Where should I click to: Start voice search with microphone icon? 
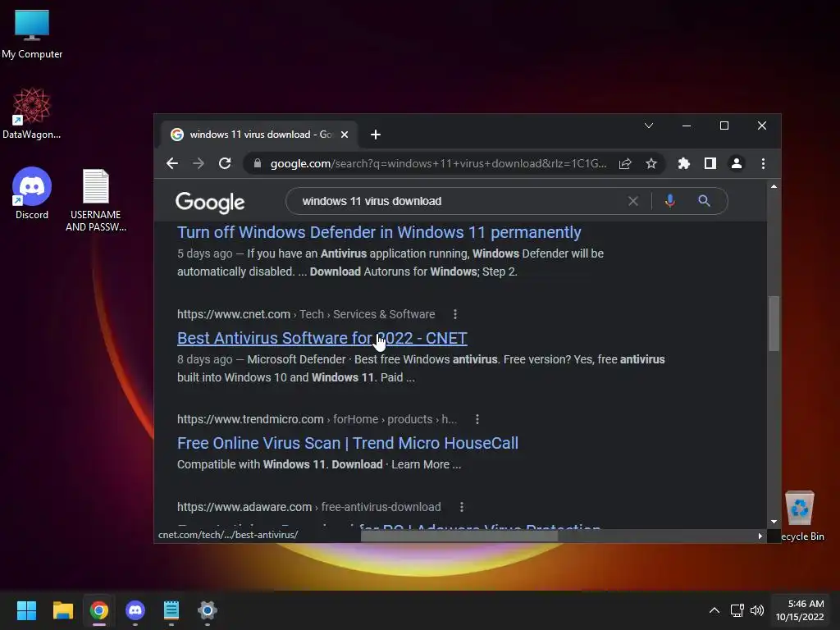coord(669,201)
